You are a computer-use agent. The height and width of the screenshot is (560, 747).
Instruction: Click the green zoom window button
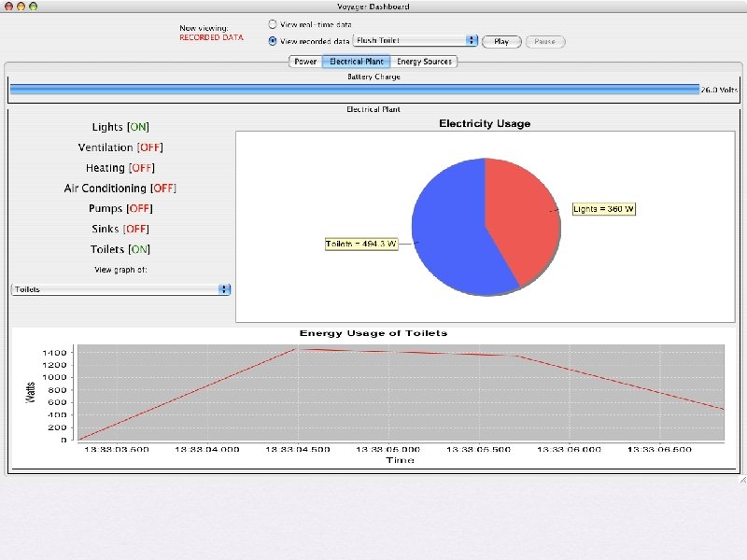click(33, 7)
